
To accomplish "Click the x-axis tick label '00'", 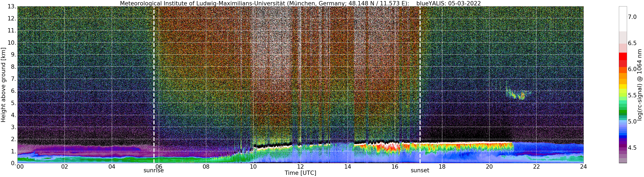I will pyautogui.click(x=20, y=166).
